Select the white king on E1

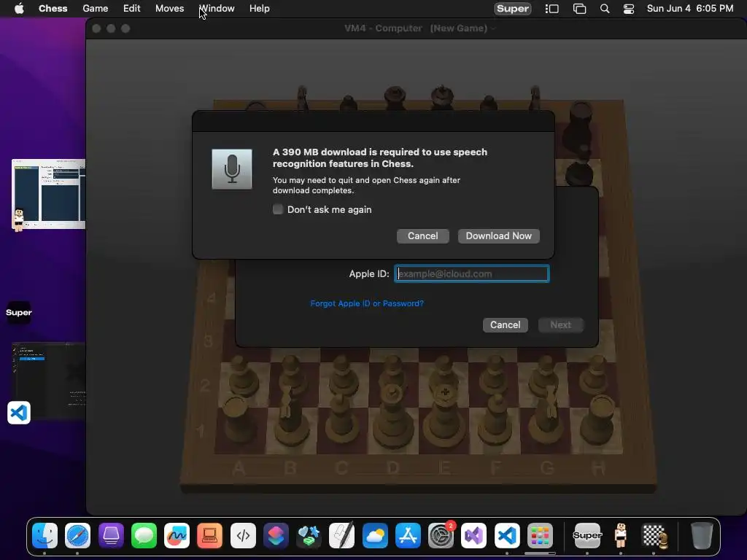click(444, 419)
